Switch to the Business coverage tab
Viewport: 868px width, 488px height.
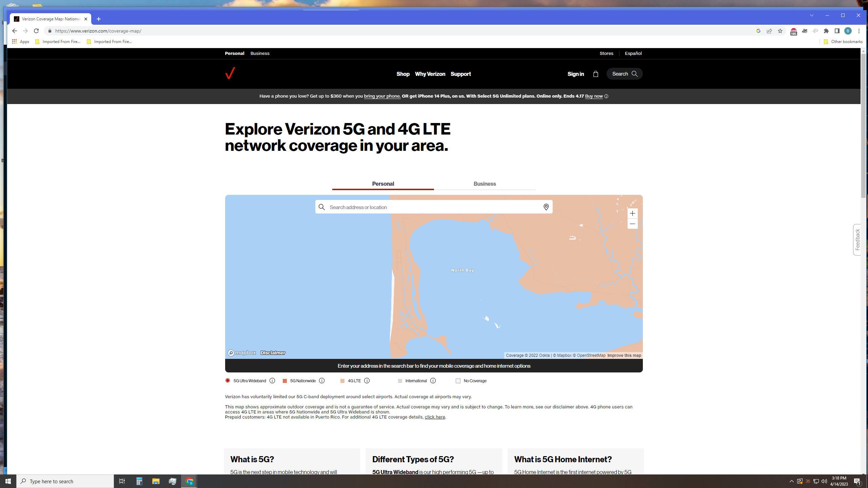485,184
